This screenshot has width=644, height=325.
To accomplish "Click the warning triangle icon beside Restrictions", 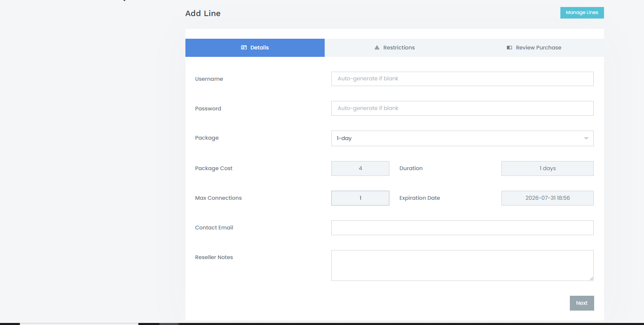I will pos(377,48).
